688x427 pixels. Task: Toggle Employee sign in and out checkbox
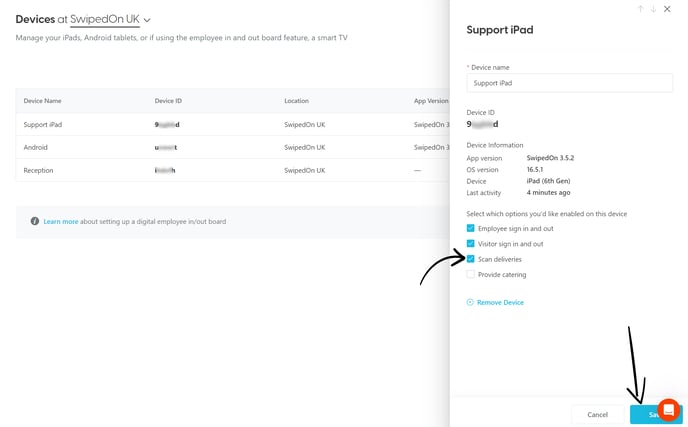click(470, 228)
